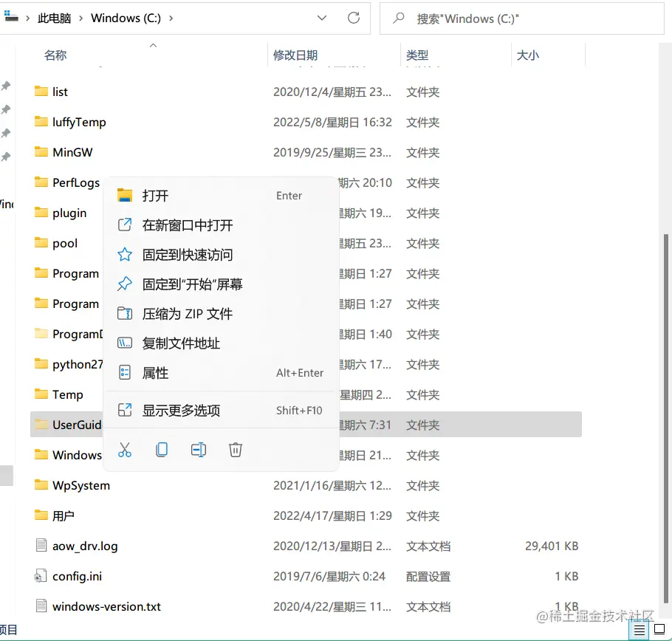Click the 29,401 KB size value
Viewport: 672px width, 641px height.
[552, 546]
